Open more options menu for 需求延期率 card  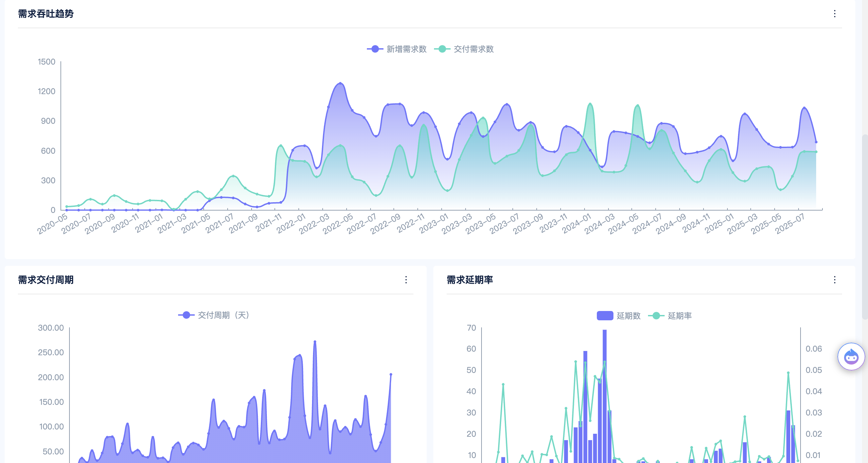(x=834, y=279)
